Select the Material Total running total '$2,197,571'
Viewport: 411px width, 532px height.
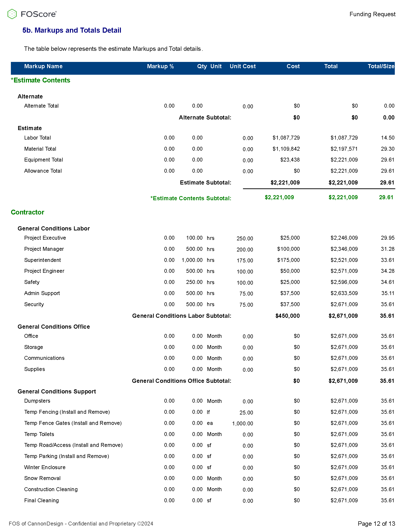[344, 149]
